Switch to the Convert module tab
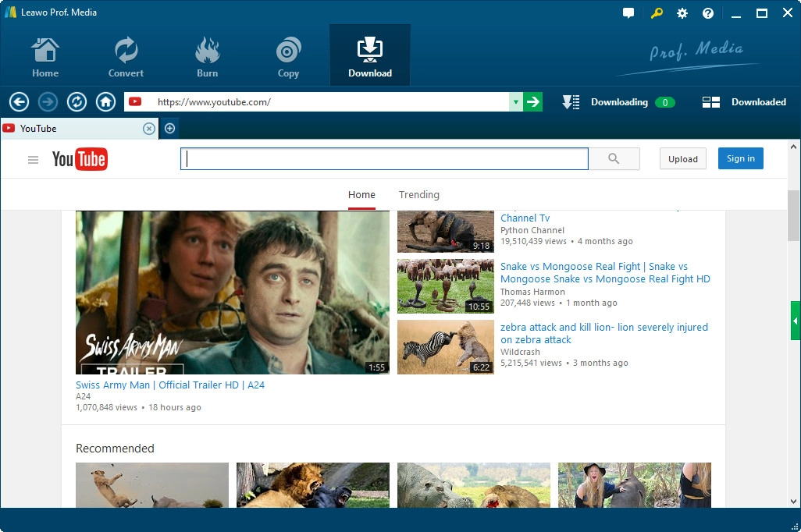 (x=126, y=56)
